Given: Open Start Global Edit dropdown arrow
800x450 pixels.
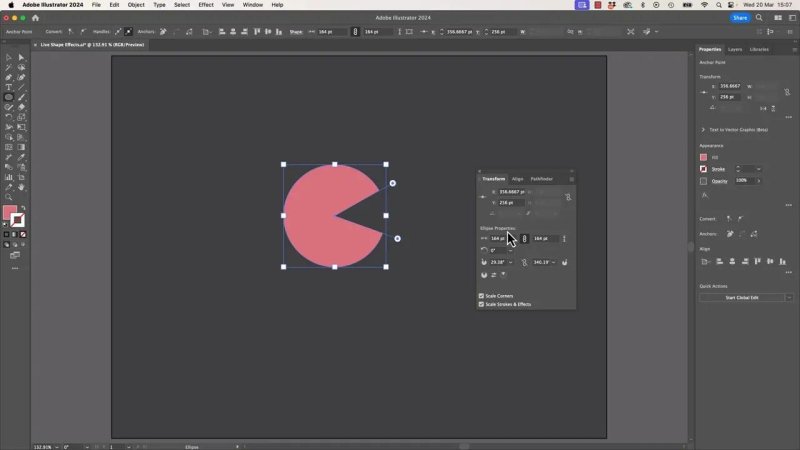Looking at the screenshot, I should pos(789,297).
